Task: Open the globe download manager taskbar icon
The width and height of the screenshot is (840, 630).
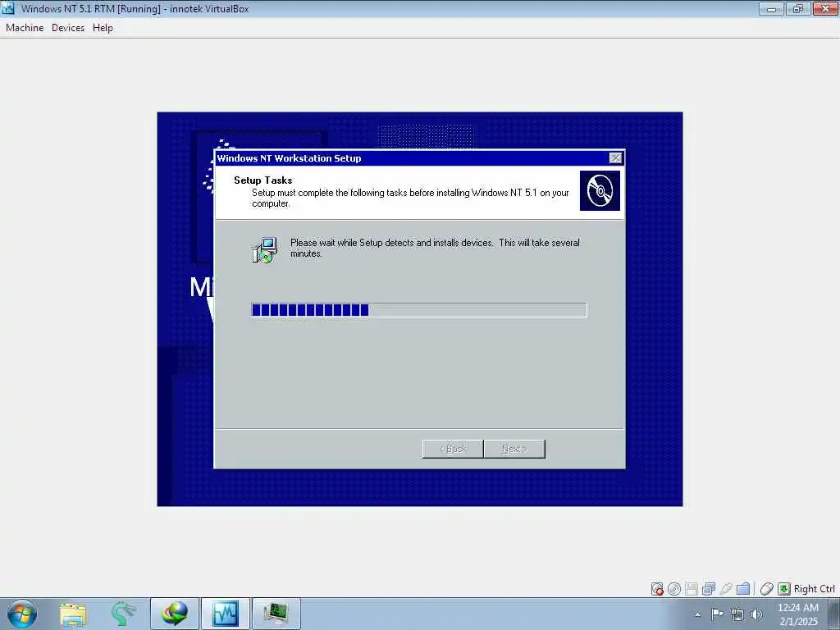Action: point(175,614)
